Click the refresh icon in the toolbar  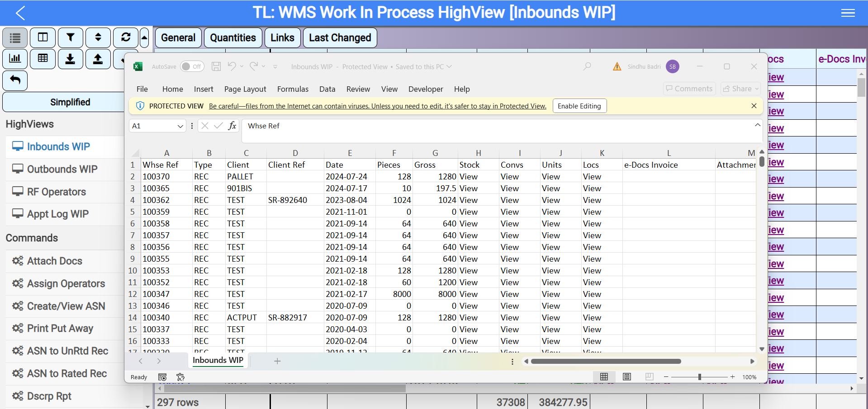pos(126,38)
